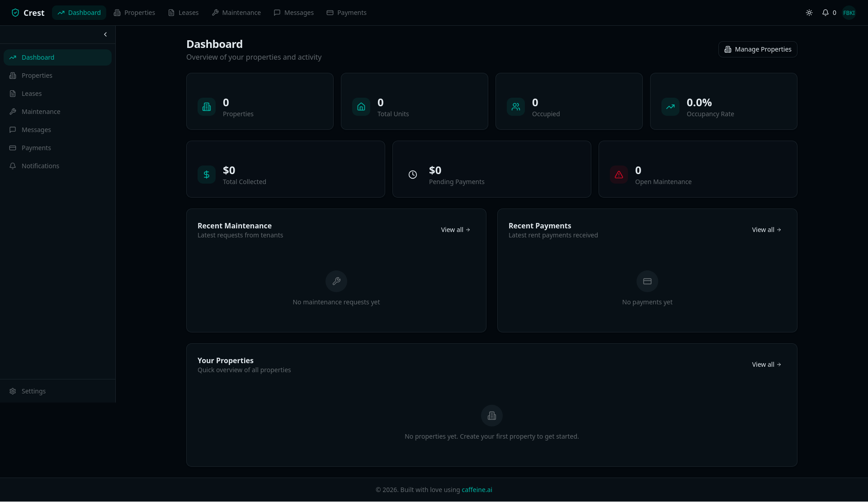
Task: Click the Settings gear icon in sidebar
Action: (13, 391)
